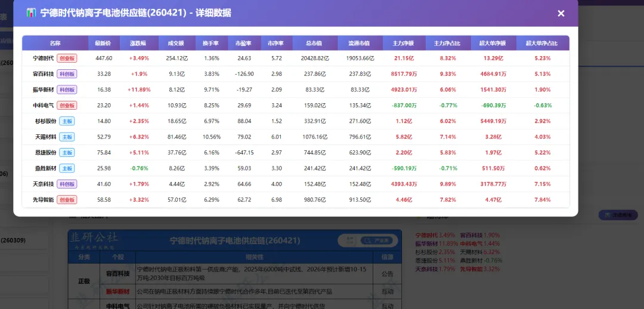Click the 主板 badge beside 杉杉股份
The image size is (644, 309).
click(67, 121)
